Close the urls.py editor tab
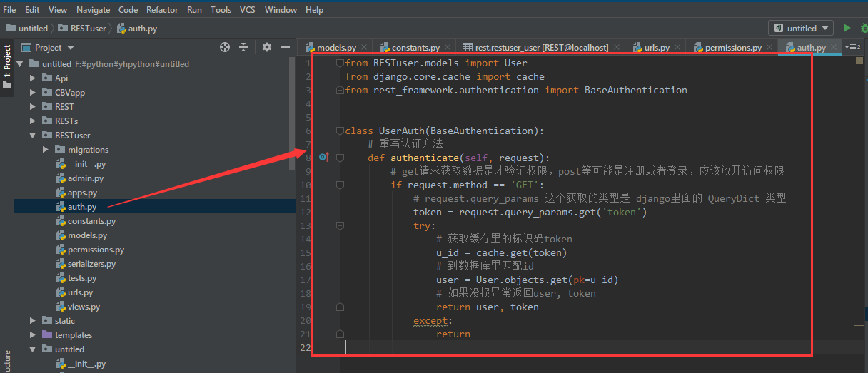The height and width of the screenshot is (373, 868). (678, 48)
